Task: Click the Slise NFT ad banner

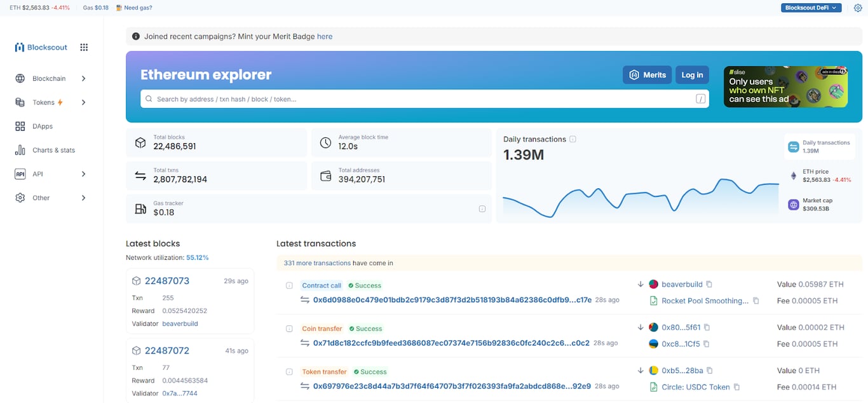Action: click(786, 86)
